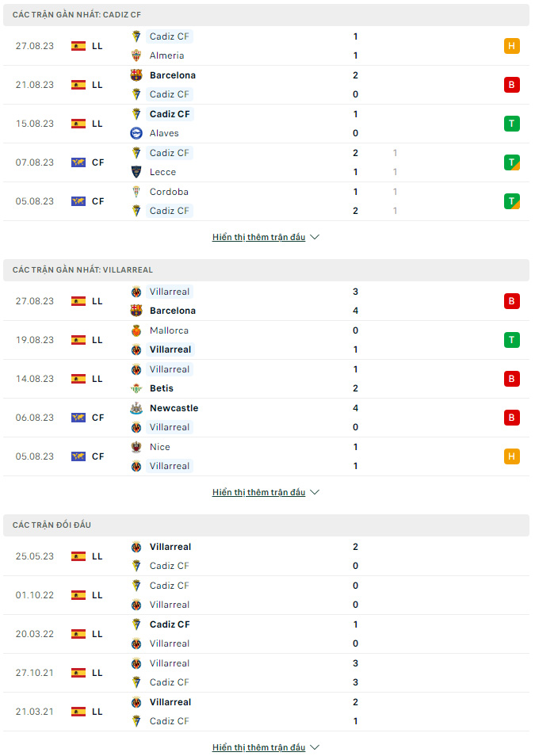Select the 'Các trận đối đầu' section header
The width and height of the screenshot is (535, 756).
tap(52, 525)
